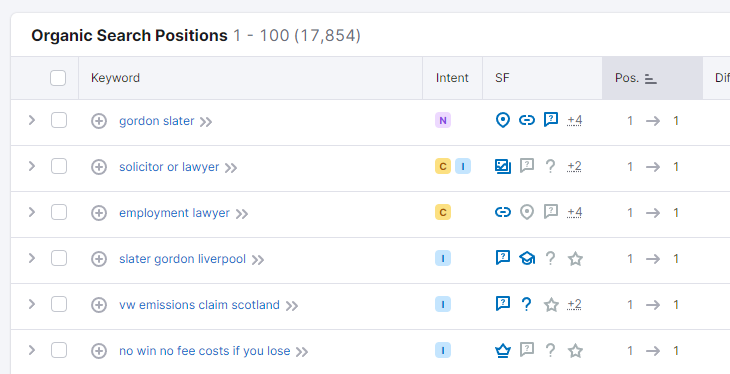Screen dimensions: 730x374
Task: Click the C intent badge for employment lawyer
Action: (x=443, y=212)
